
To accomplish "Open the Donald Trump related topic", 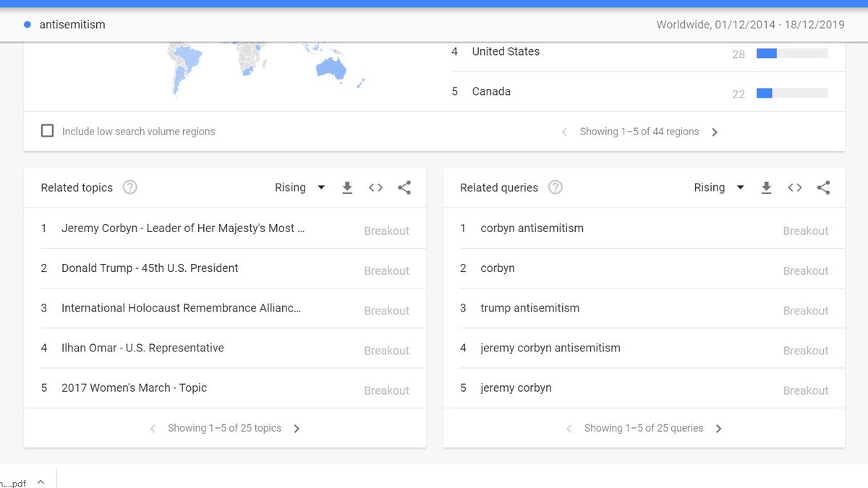I will (x=150, y=268).
